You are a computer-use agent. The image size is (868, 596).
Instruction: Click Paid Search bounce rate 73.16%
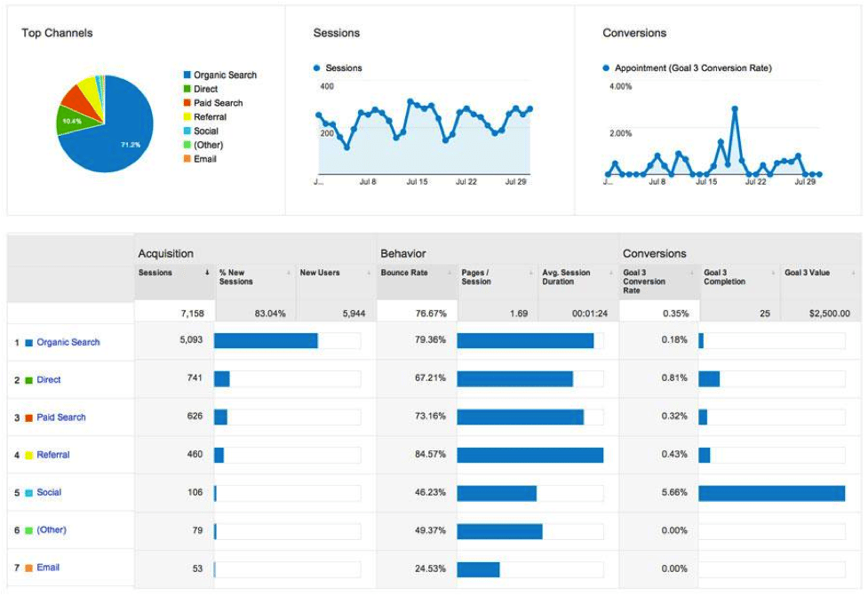[x=430, y=416]
